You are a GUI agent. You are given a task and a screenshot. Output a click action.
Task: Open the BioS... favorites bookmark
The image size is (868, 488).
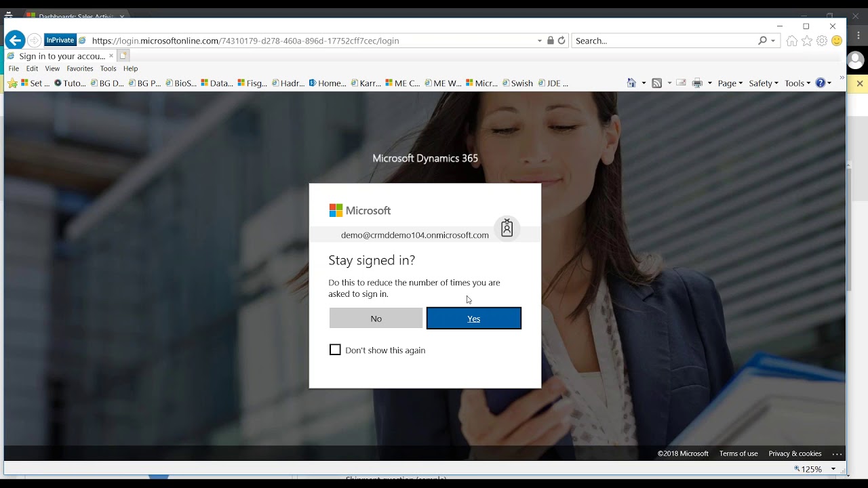click(181, 83)
